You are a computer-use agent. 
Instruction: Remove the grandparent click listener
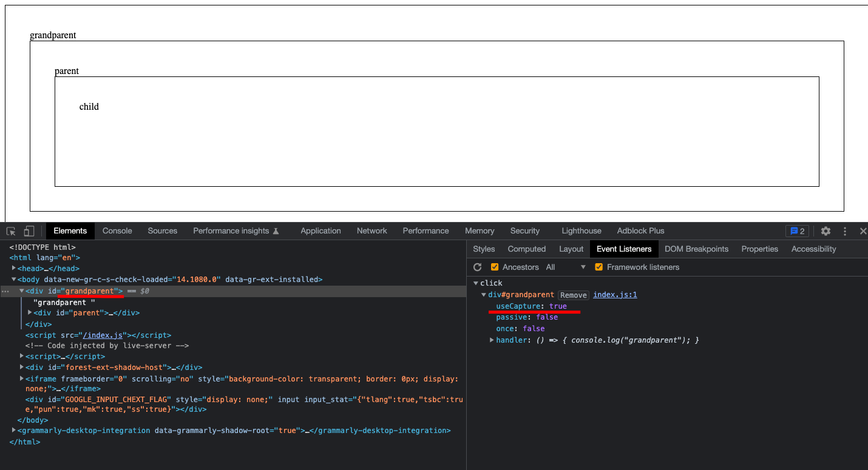pyautogui.click(x=574, y=295)
